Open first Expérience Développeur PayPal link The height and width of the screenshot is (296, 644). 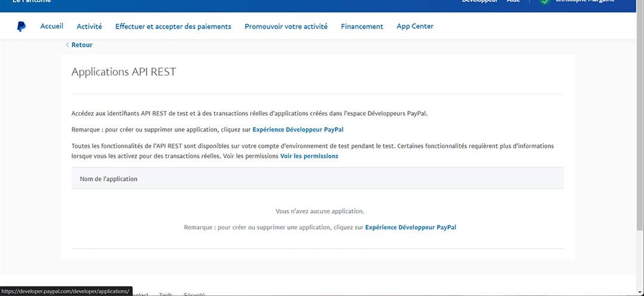click(298, 129)
